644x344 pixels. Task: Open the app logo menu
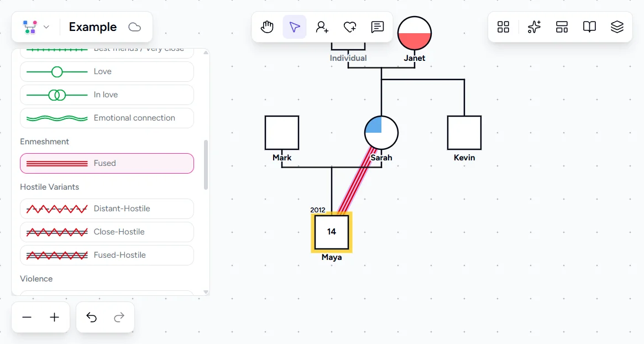[x=30, y=27]
